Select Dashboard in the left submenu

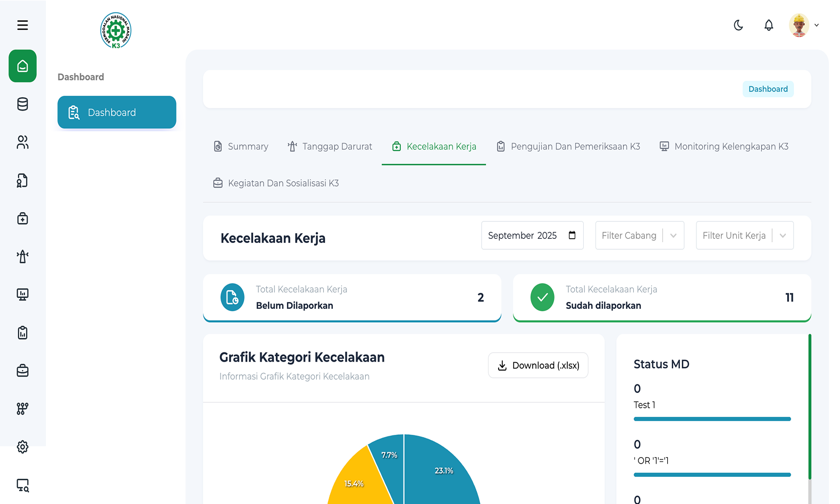pyautogui.click(x=116, y=112)
